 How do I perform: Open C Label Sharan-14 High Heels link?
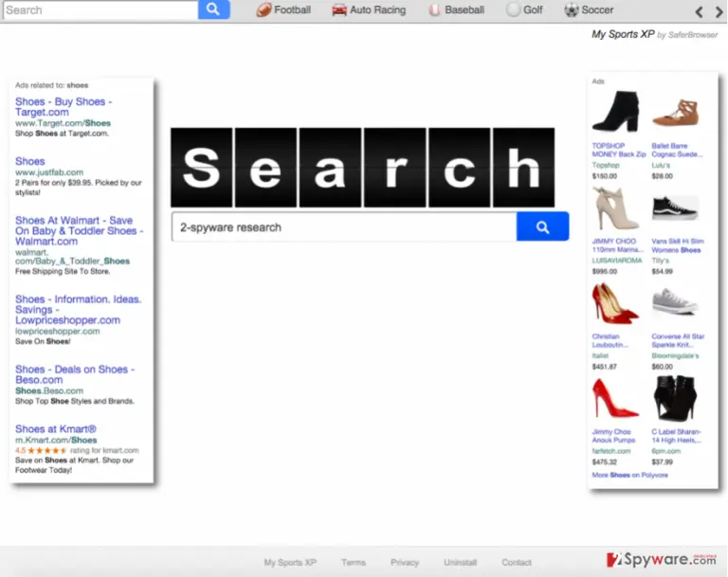[x=677, y=436]
